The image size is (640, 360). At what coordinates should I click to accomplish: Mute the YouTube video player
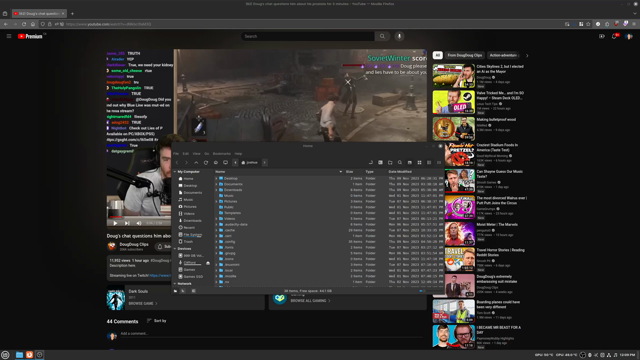coord(139,223)
